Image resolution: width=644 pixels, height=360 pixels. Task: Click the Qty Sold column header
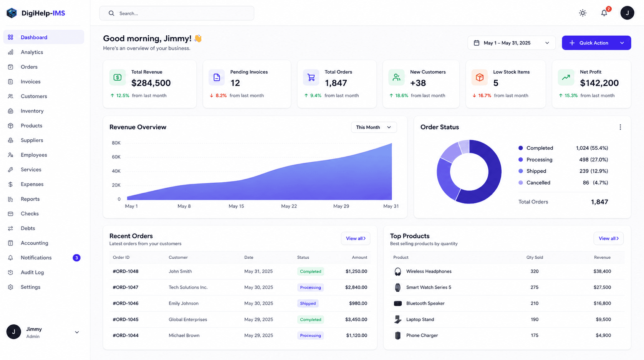click(x=535, y=258)
